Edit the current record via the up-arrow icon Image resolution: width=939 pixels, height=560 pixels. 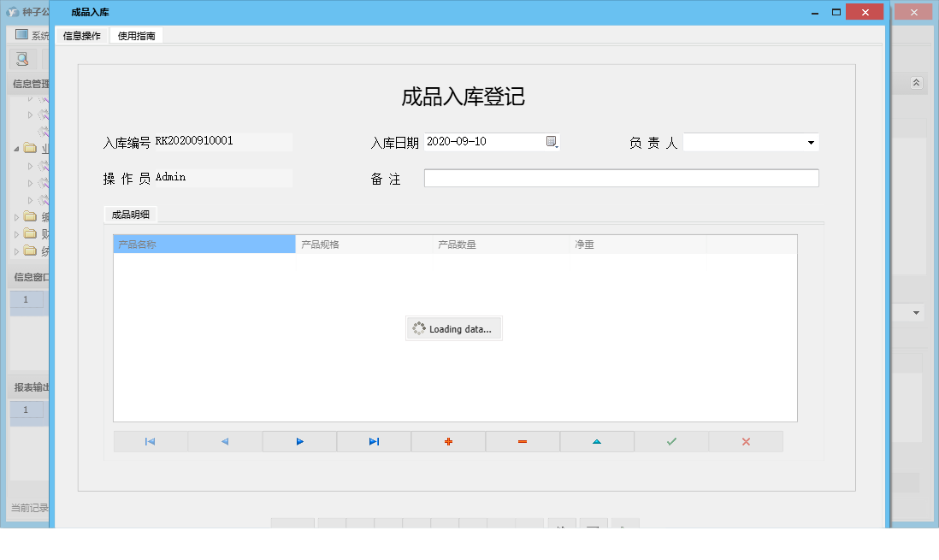point(597,441)
